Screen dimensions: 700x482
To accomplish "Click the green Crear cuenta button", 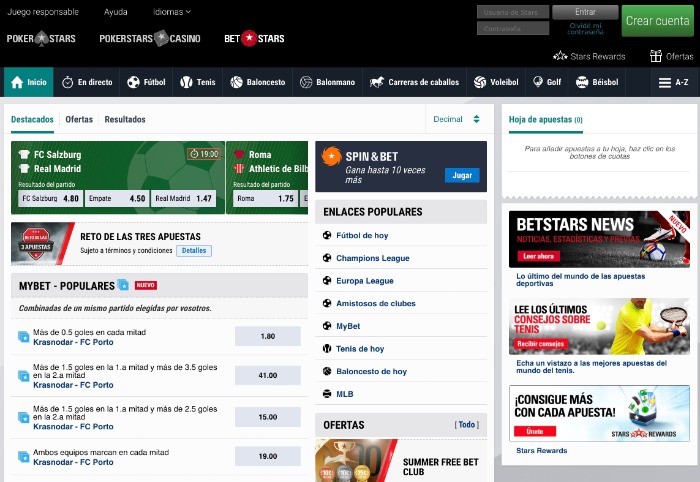I will (658, 21).
